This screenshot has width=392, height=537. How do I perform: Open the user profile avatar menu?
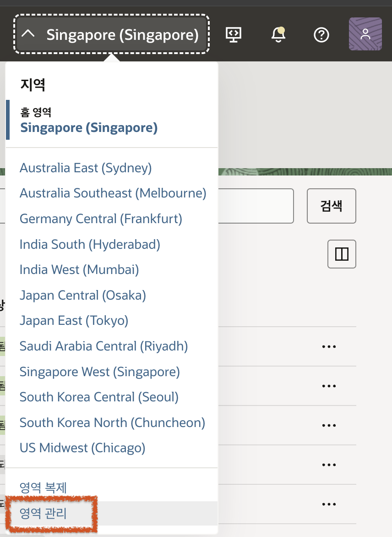click(x=365, y=34)
